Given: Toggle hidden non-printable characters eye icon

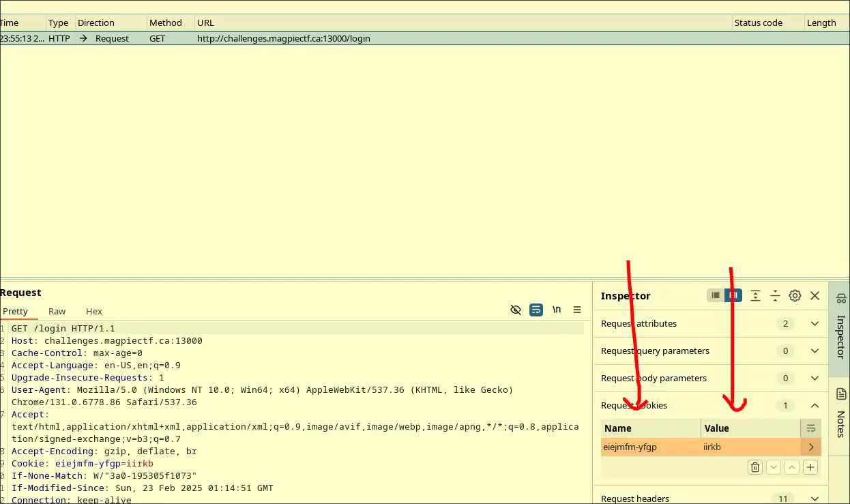Looking at the screenshot, I should click(516, 310).
